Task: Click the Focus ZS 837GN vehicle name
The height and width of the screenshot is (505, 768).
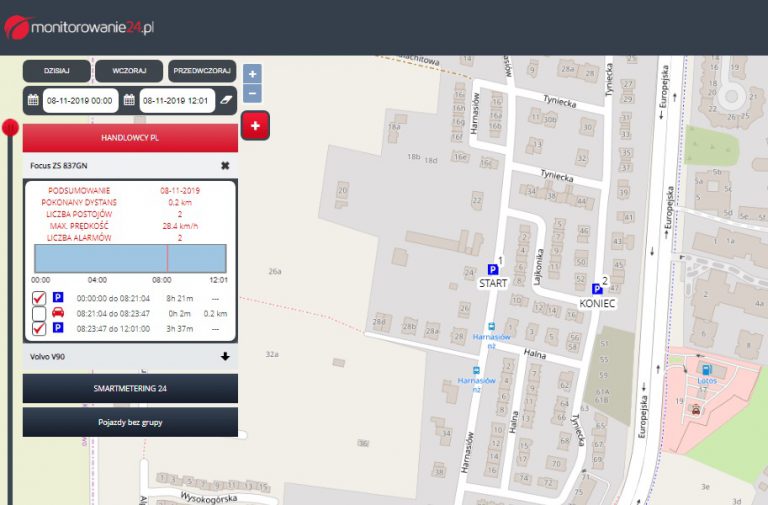Action: coord(59,166)
